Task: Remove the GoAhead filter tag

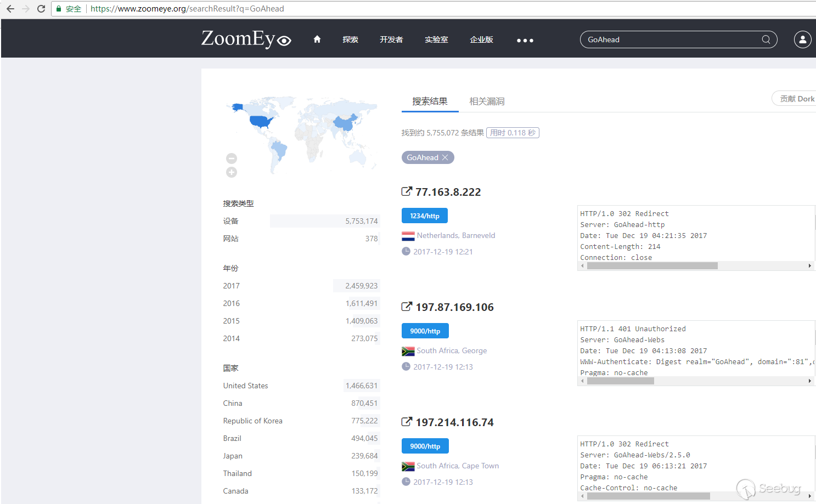Action: pyautogui.click(x=445, y=157)
